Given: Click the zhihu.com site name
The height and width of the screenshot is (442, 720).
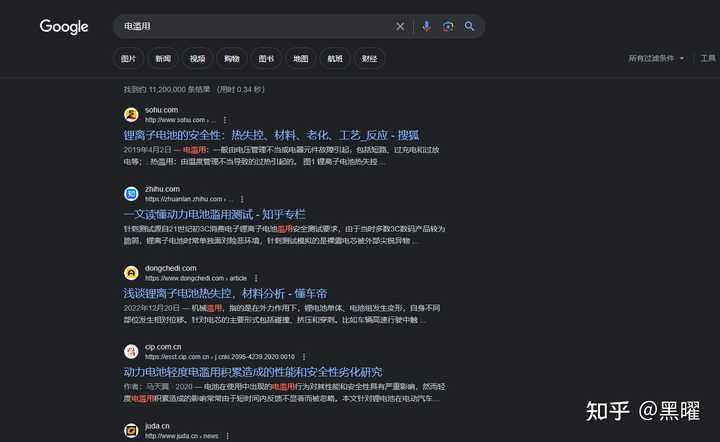Looking at the screenshot, I should (x=162, y=189).
